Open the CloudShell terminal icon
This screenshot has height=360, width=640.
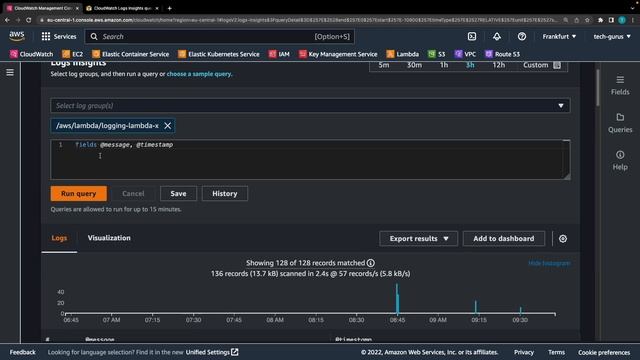point(472,36)
